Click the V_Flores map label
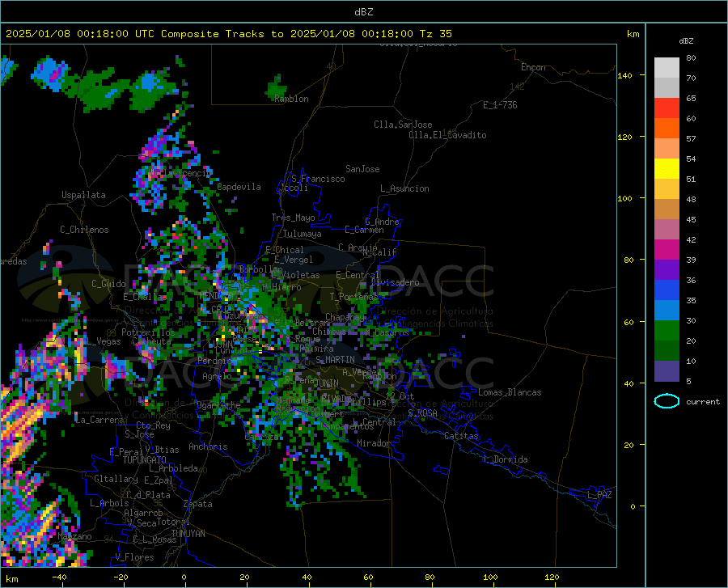The width and height of the screenshot is (728, 588). [134, 557]
